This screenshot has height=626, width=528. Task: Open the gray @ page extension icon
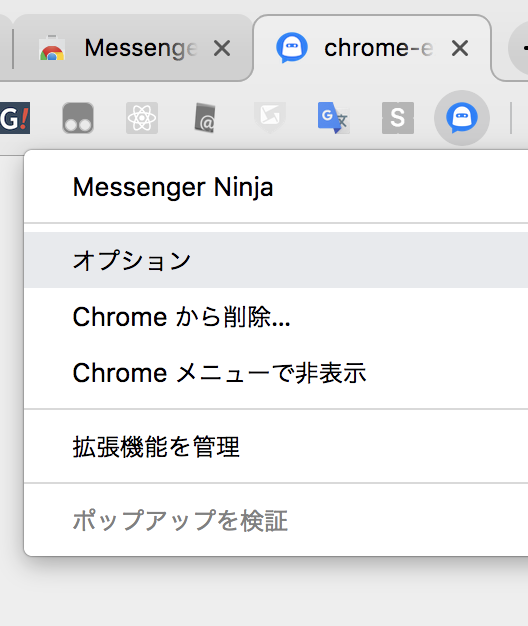[206, 118]
